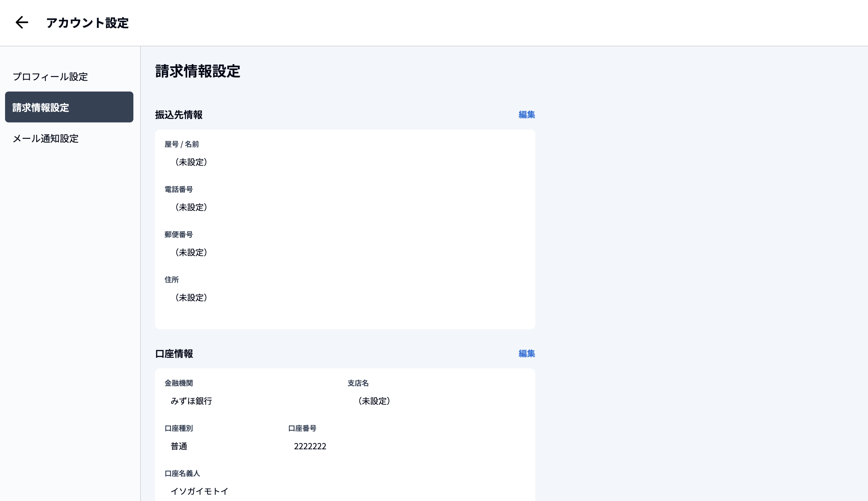This screenshot has width=868, height=501.
Task: Click the 口座情報 section heading
Action: coord(174,354)
